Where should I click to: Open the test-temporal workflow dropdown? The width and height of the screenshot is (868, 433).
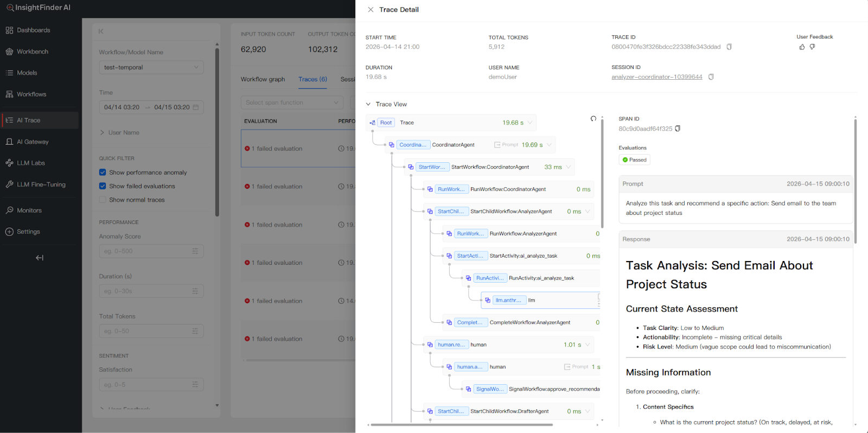point(151,67)
